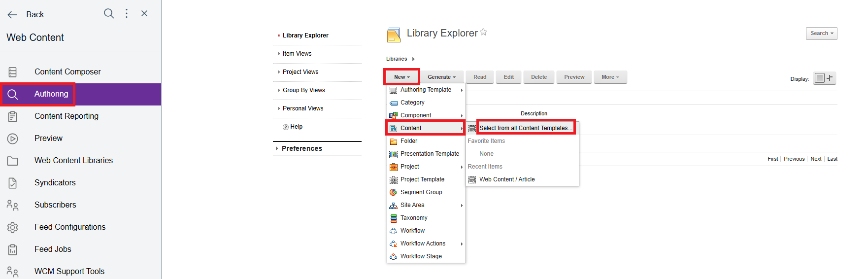Open Content Composer sidebar entry
This screenshot has width=868, height=279.
click(x=81, y=72)
